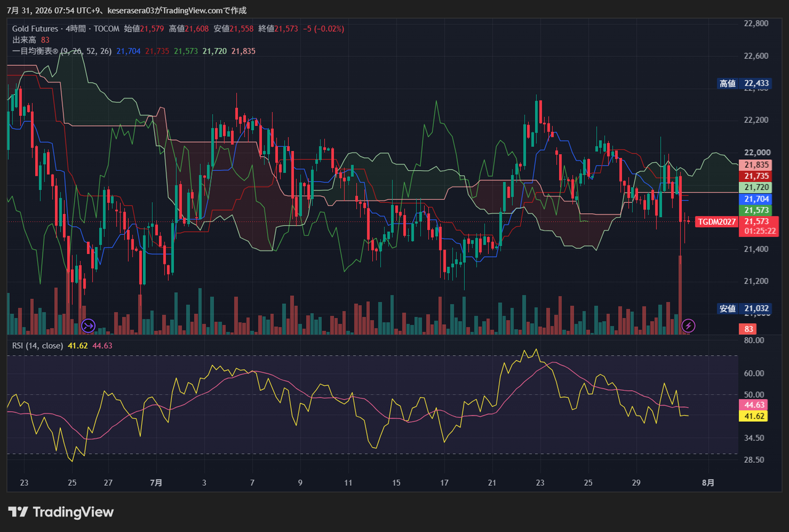Click the 21,200 price scale value

756,281
